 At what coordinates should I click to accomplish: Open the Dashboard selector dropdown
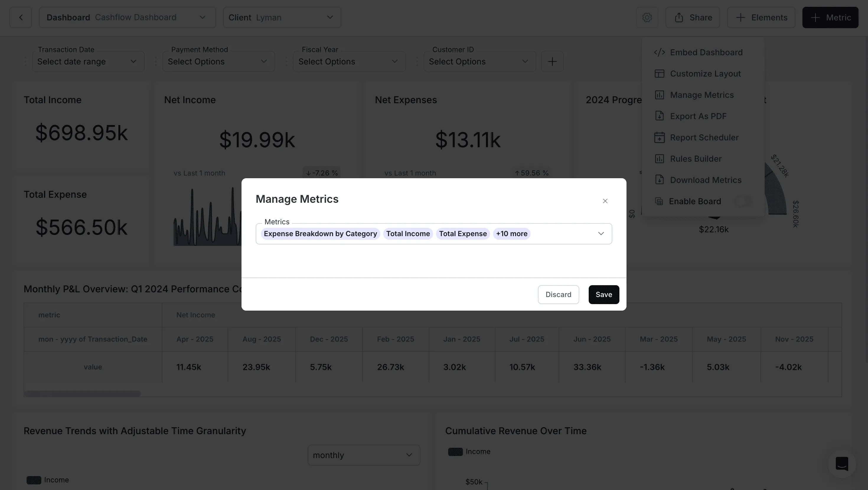[x=127, y=17]
